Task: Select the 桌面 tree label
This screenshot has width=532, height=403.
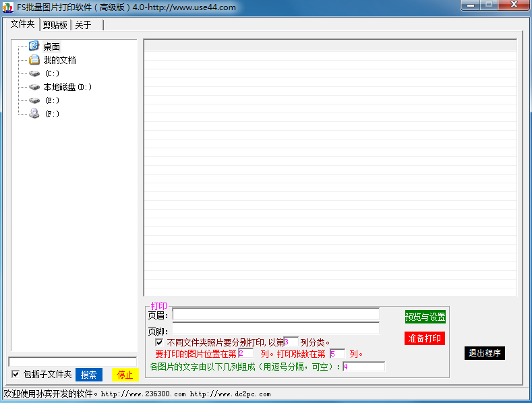Action: click(52, 46)
